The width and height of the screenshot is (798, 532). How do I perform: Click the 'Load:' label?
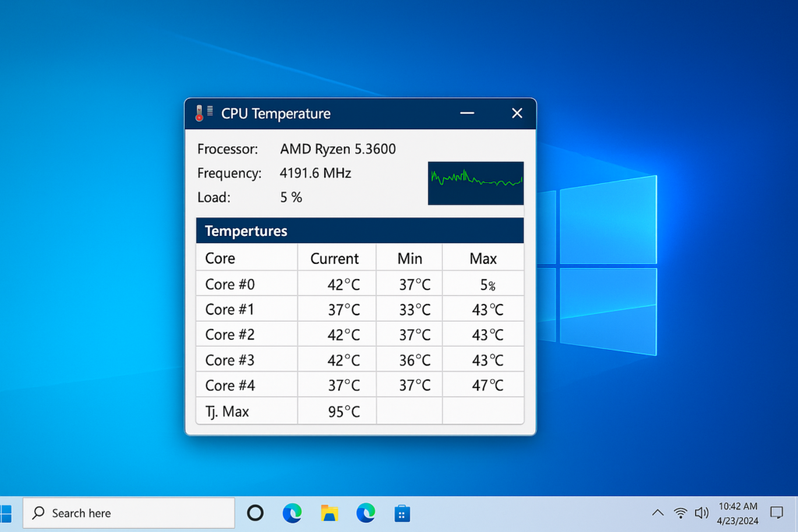coord(214,197)
